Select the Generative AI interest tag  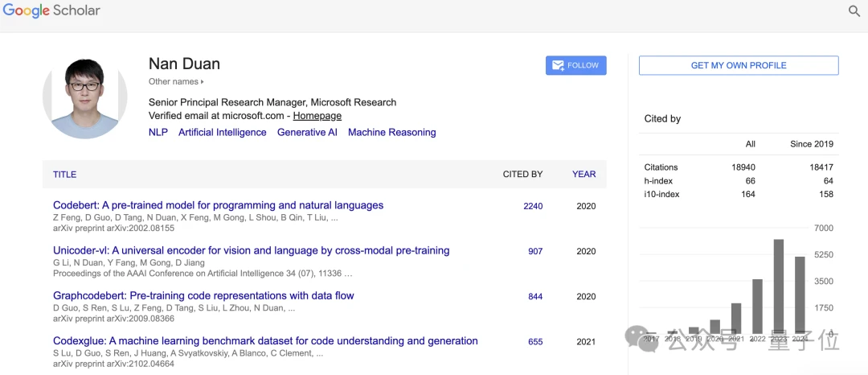[307, 133]
